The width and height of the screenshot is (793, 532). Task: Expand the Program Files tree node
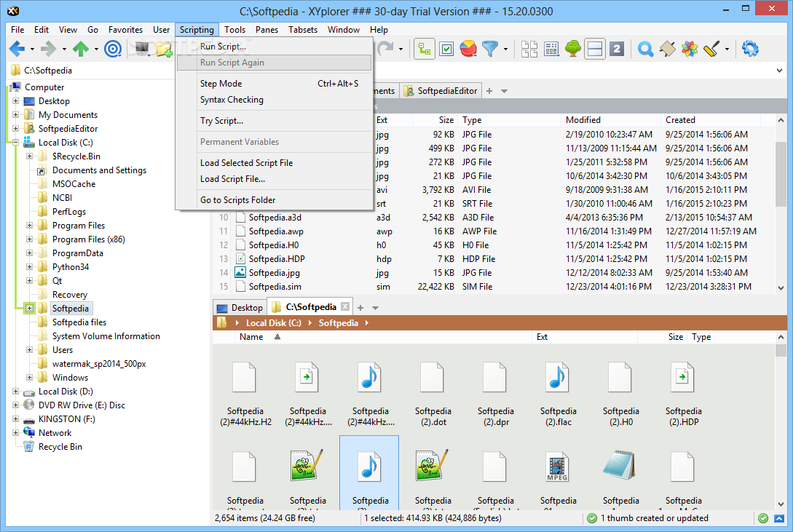click(29, 226)
